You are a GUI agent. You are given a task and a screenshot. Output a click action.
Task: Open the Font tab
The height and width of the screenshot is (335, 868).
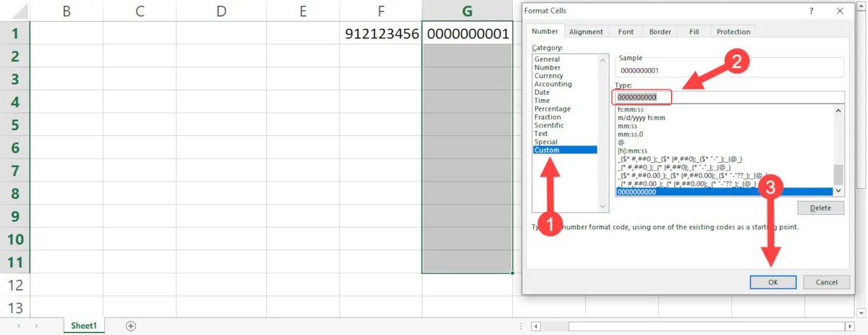click(626, 32)
